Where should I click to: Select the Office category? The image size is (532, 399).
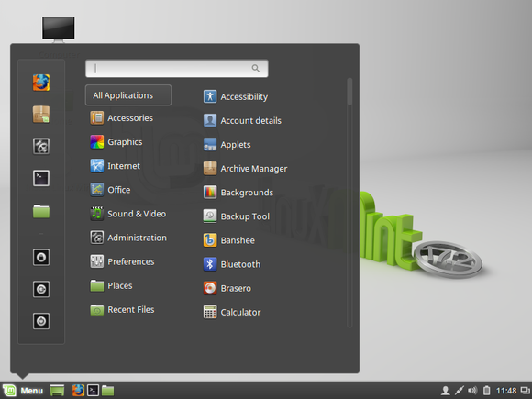pos(110,190)
